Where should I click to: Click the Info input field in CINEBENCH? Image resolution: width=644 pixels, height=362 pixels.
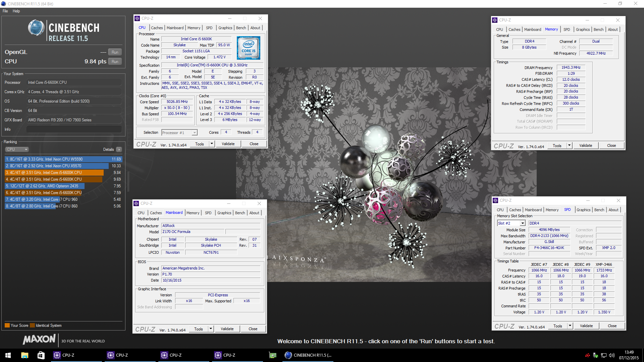click(x=74, y=129)
